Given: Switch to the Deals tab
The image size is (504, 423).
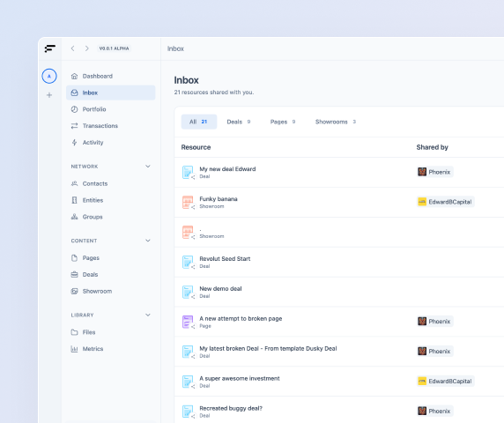Looking at the screenshot, I should (x=239, y=122).
